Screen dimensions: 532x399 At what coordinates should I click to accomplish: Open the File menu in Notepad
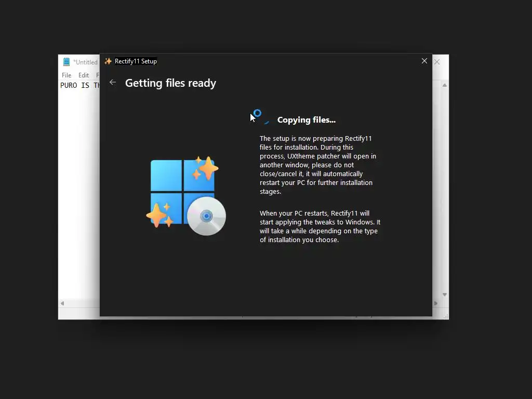tap(66, 75)
